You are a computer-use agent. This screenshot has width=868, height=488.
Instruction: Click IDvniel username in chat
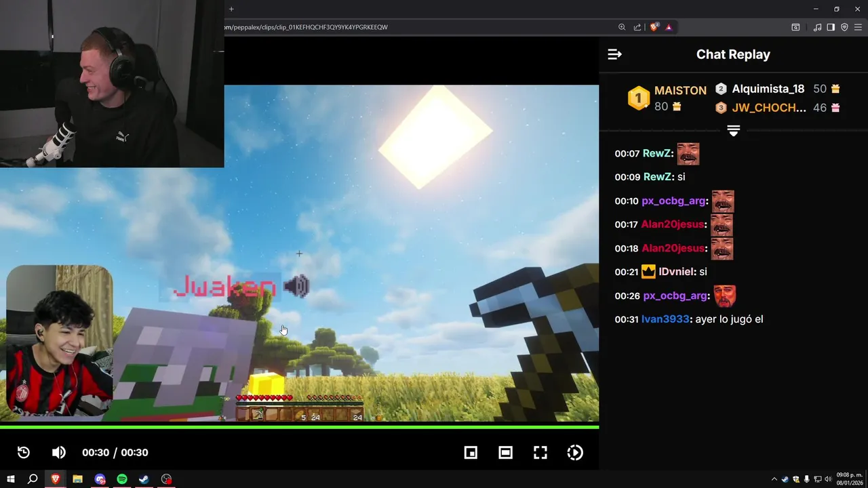tap(676, 272)
